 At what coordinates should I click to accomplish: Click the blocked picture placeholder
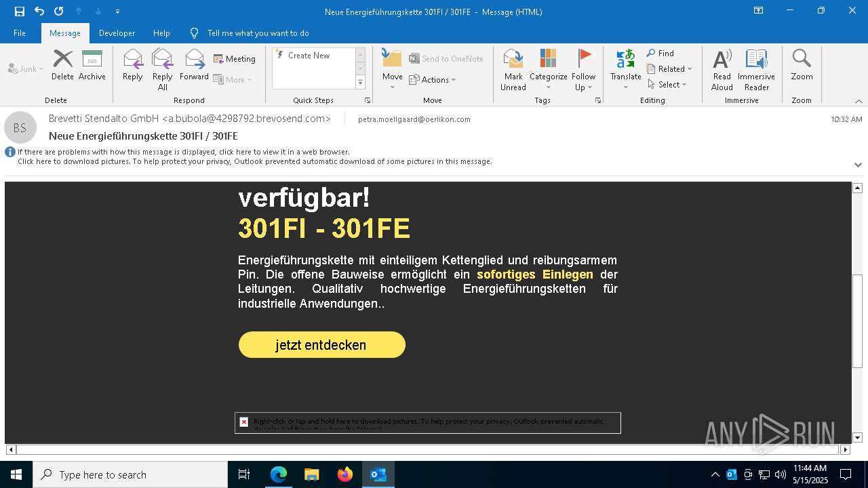click(428, 422)
